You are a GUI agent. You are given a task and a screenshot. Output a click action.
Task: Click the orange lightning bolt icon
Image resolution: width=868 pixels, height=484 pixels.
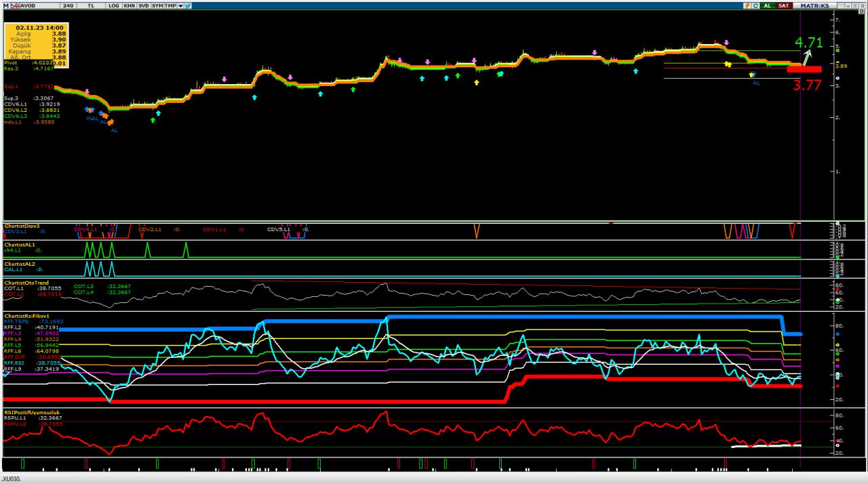(747, 5)
